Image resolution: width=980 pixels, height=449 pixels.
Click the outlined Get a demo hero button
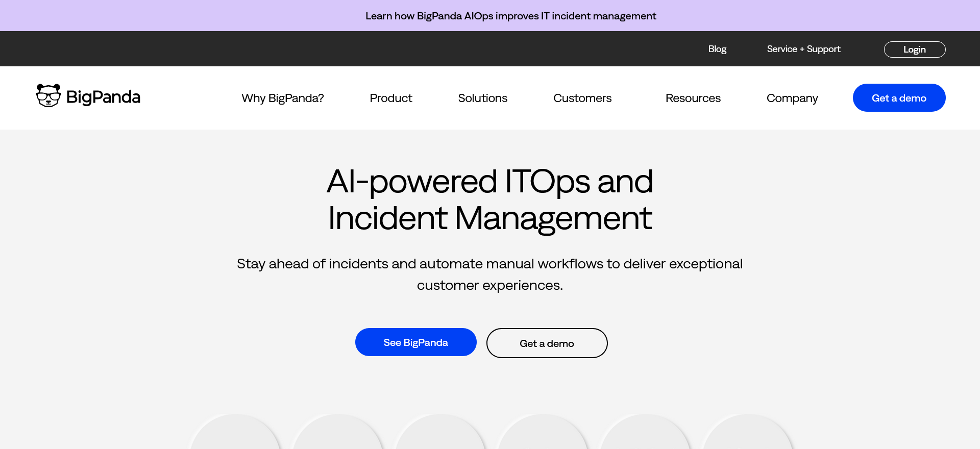[x=547, y=343]
